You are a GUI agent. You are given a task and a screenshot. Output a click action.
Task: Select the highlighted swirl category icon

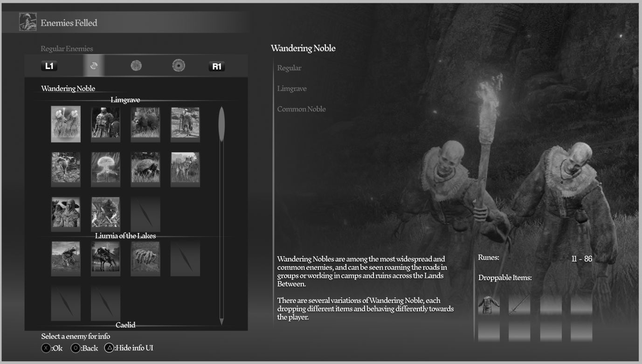click(94, 65)
